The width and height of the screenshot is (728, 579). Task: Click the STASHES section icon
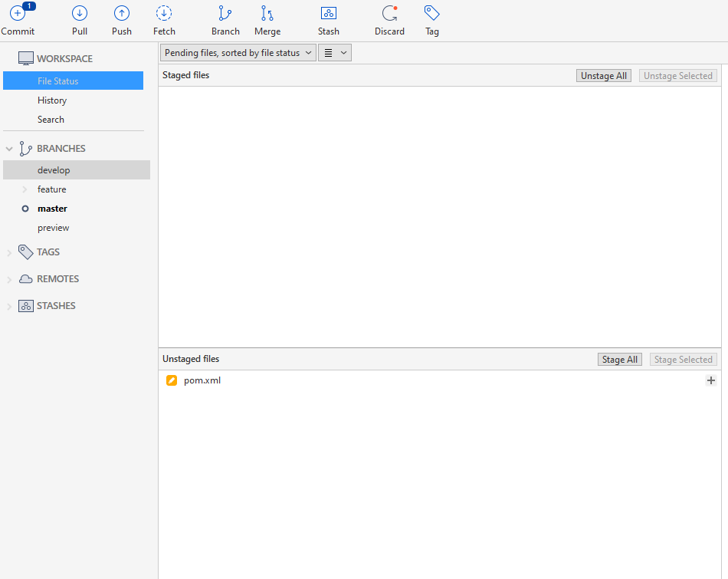pos(25,306)
